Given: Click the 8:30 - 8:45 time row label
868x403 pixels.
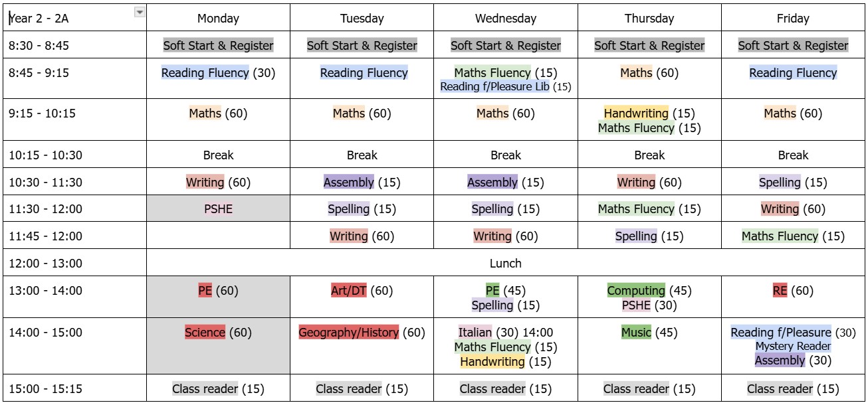Looking at the screenshot, I should [38, 46].
